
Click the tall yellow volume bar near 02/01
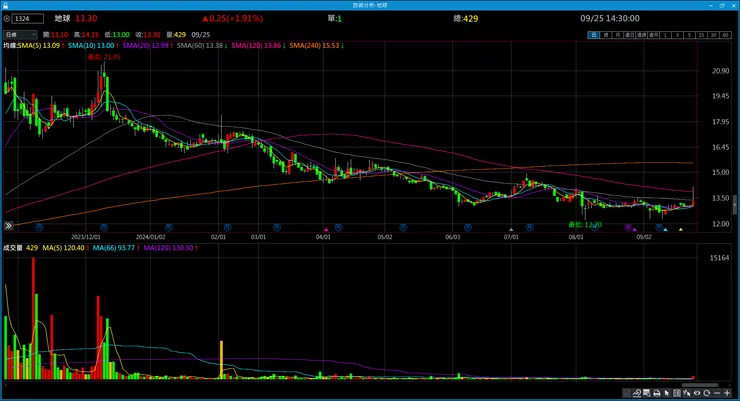221,359
